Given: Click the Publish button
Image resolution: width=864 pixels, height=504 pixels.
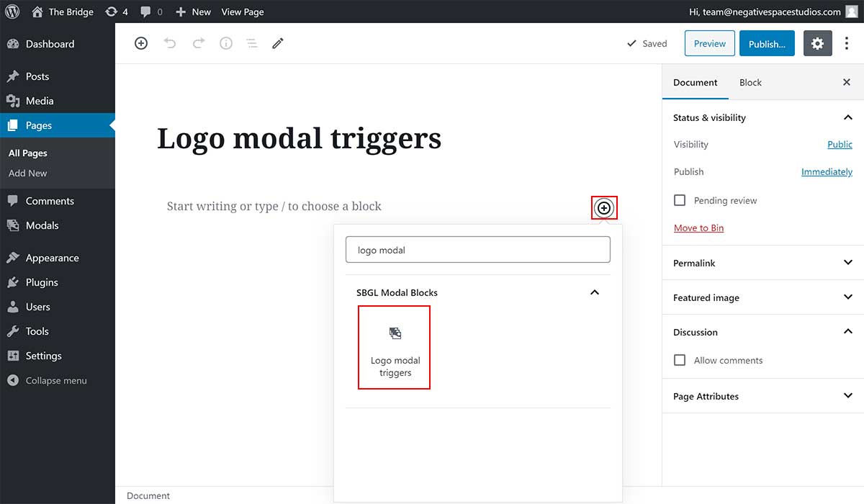Looking at the screenshot, I should tap(767, 43).
